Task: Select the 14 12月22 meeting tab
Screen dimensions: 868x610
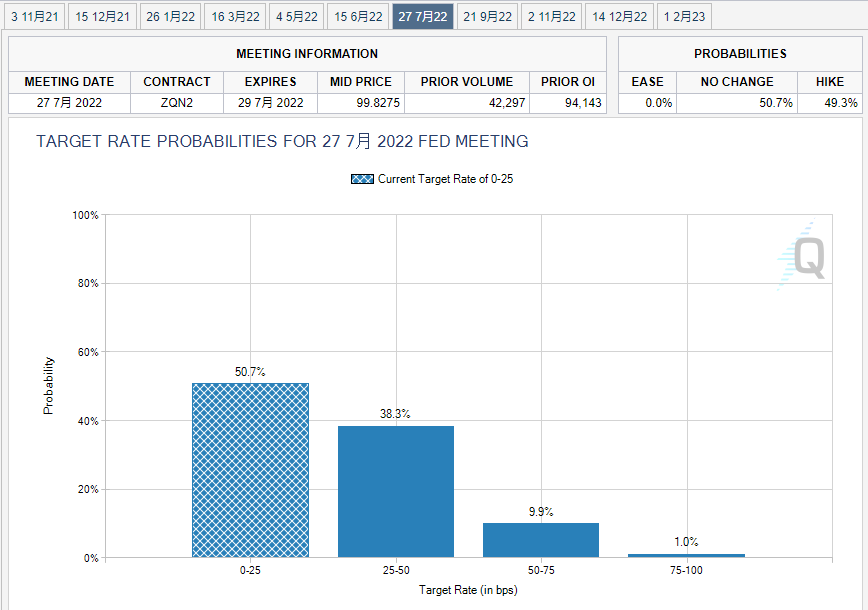Action: point(620,16)
